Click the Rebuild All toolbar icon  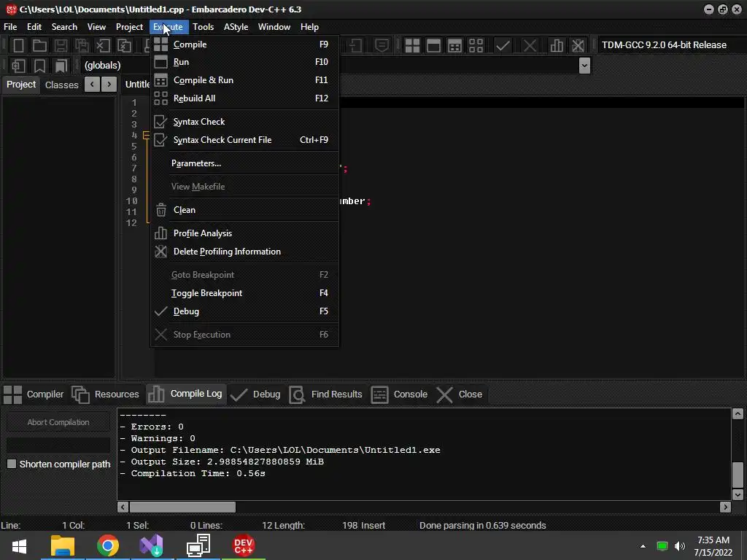476,45
